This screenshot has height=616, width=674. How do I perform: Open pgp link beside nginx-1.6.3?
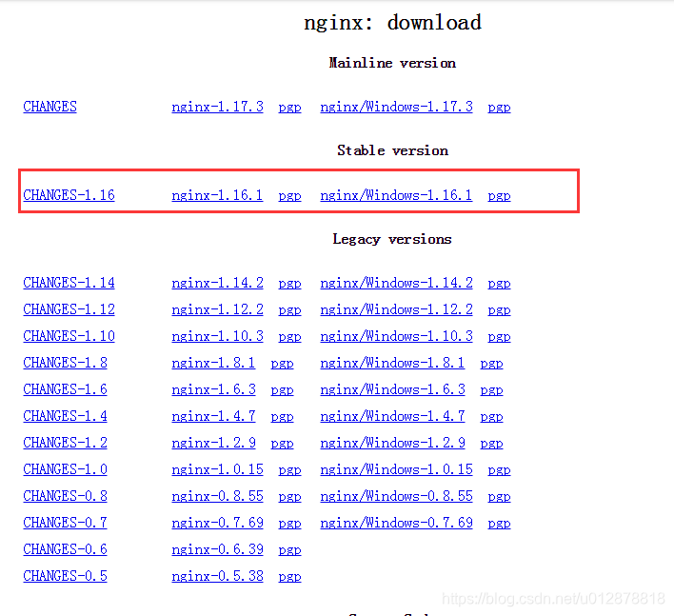[x=282, y=390]
